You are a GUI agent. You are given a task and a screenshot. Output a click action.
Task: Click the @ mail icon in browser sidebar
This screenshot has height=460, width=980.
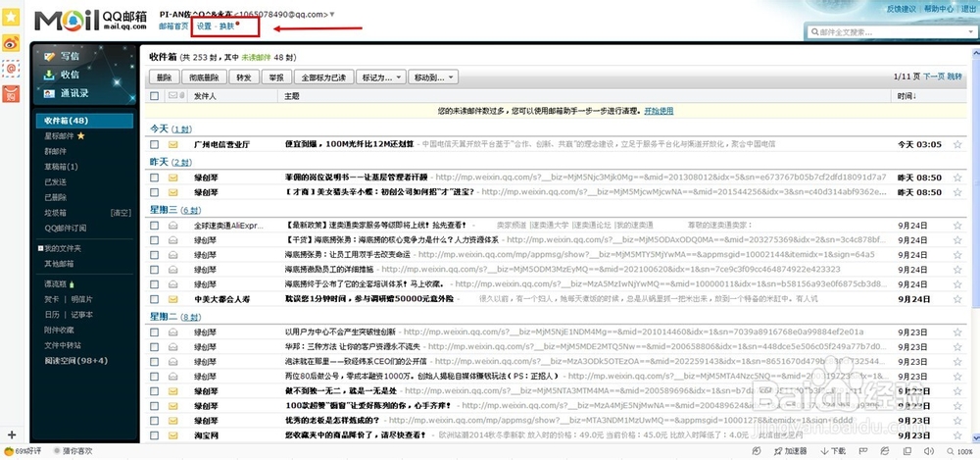tap(11, 69)
